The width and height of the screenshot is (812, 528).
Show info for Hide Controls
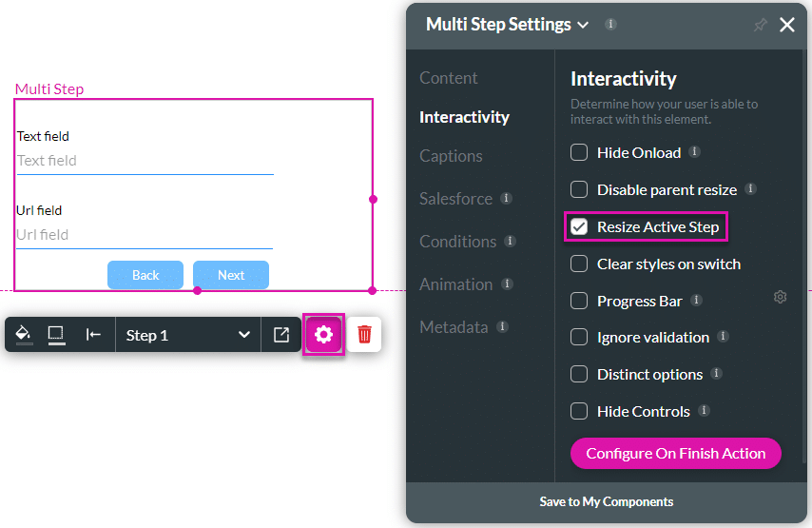704,410
